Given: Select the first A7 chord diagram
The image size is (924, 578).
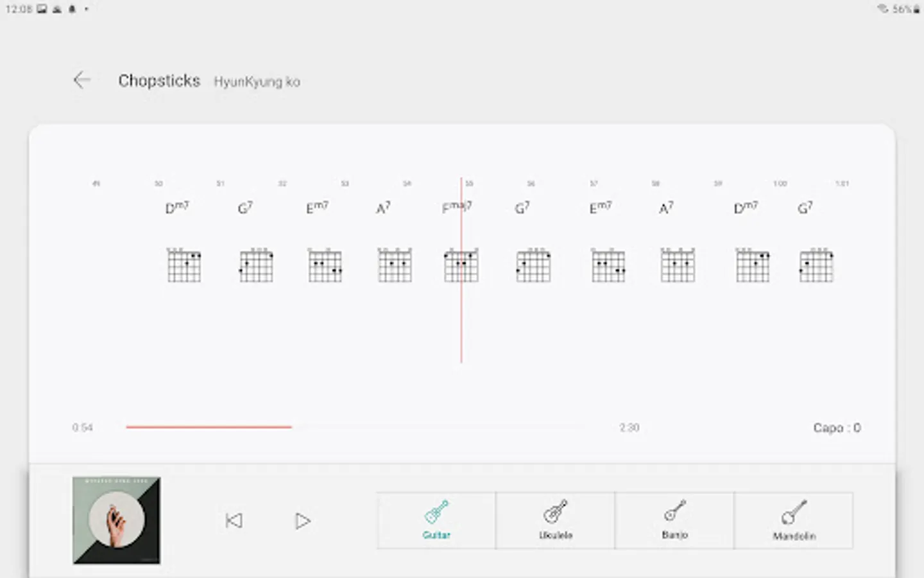Looking at the screenshot, I should 395,265.
